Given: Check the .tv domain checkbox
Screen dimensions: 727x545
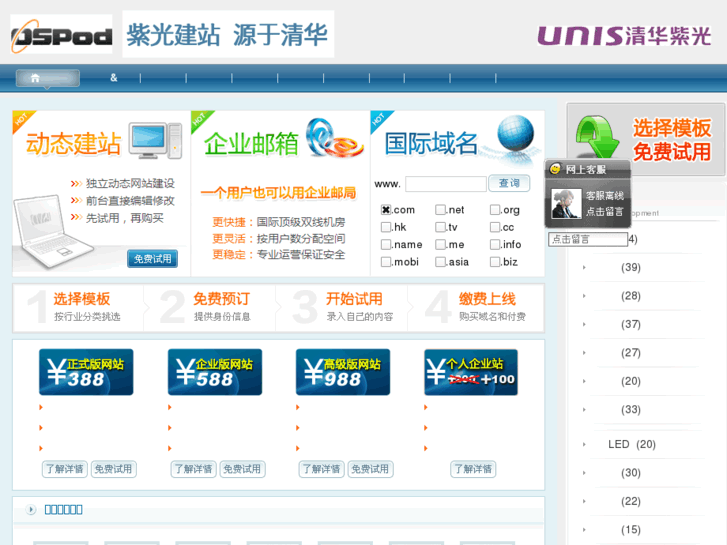Looking at the screenshot, I should pos(440,227).
